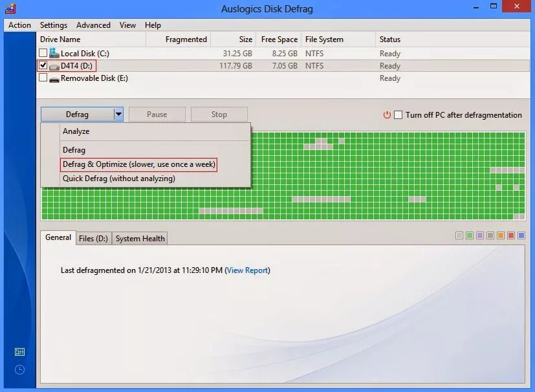This screenshot has height=392, width=535.
Task: Close the Auslogics Disk Defrag window
Action: click(517, 6)
